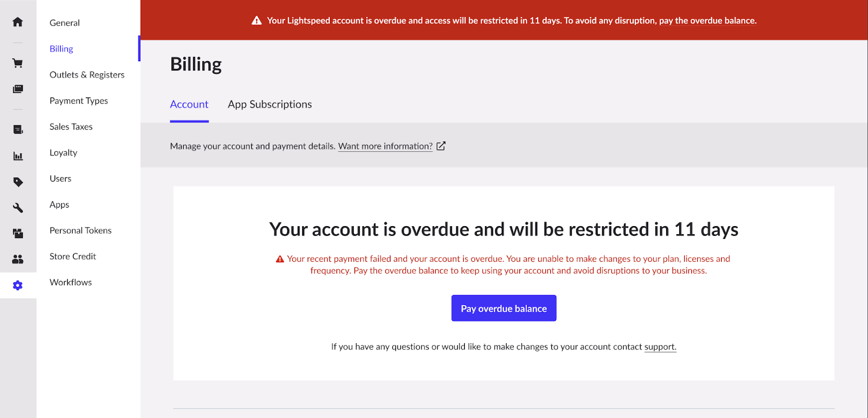Open General settings
Screen dimensions: 868x418
(65, 23)
